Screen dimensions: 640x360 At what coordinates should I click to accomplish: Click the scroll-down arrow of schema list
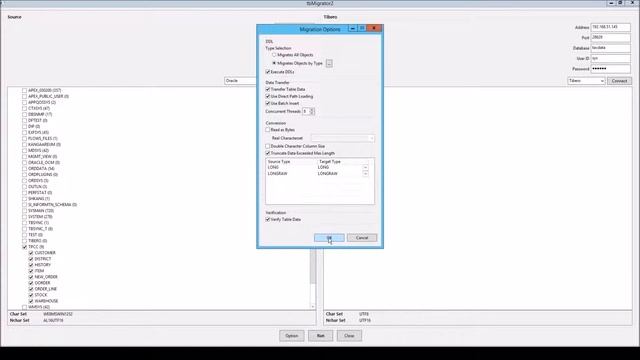313,307
